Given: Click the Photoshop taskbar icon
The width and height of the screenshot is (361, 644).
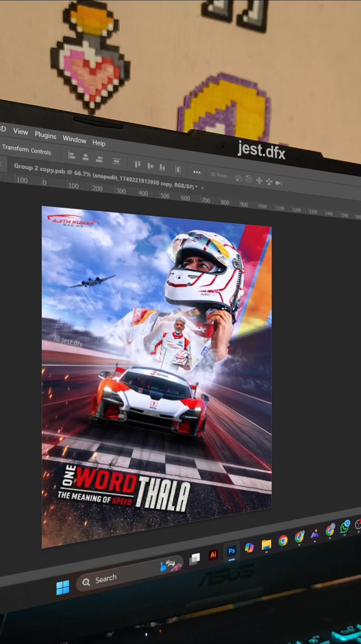Looking at the screenshot, I should (x=231, y=551).
